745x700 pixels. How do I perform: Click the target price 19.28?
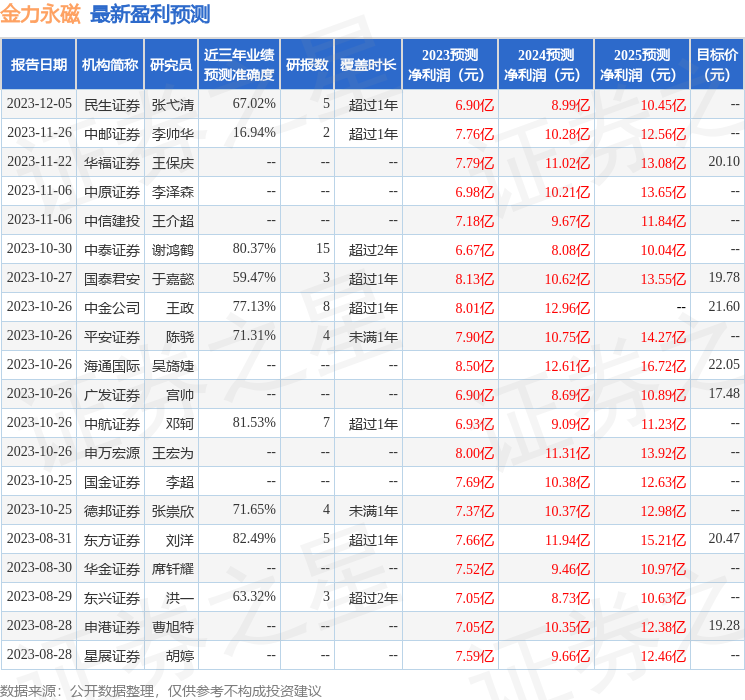[x=724, y=625]
